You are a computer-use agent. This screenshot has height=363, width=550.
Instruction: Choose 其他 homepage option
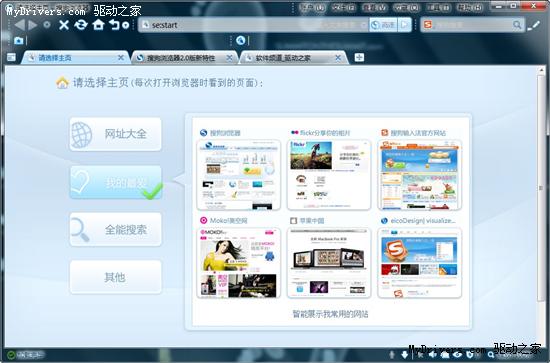(x=115, y=277)
